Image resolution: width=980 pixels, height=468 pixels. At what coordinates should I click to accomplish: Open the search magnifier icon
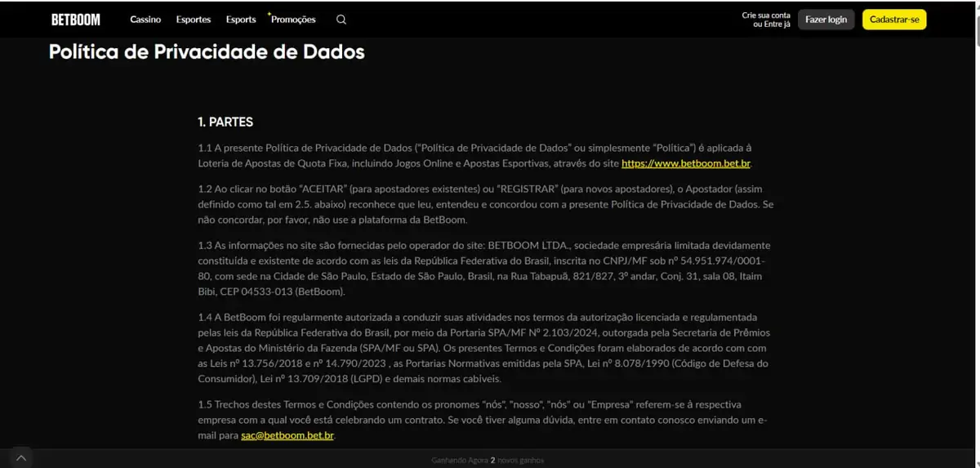(x=341, y=20)
